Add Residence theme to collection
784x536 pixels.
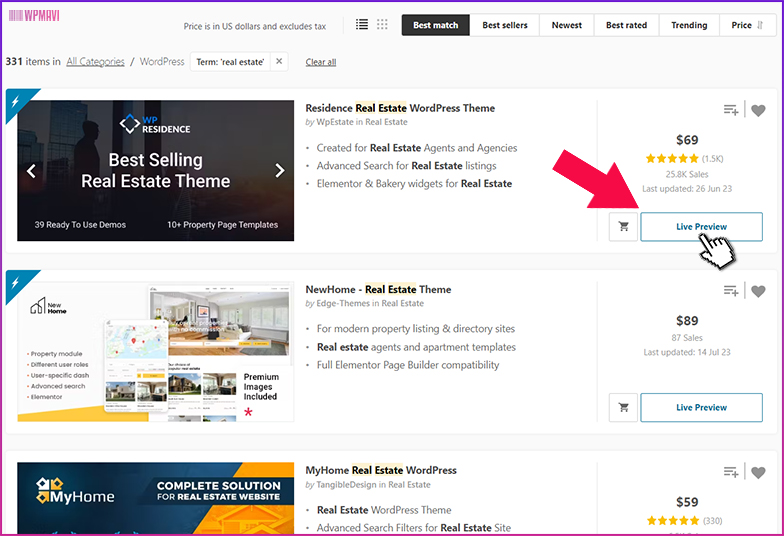[730, 110]
